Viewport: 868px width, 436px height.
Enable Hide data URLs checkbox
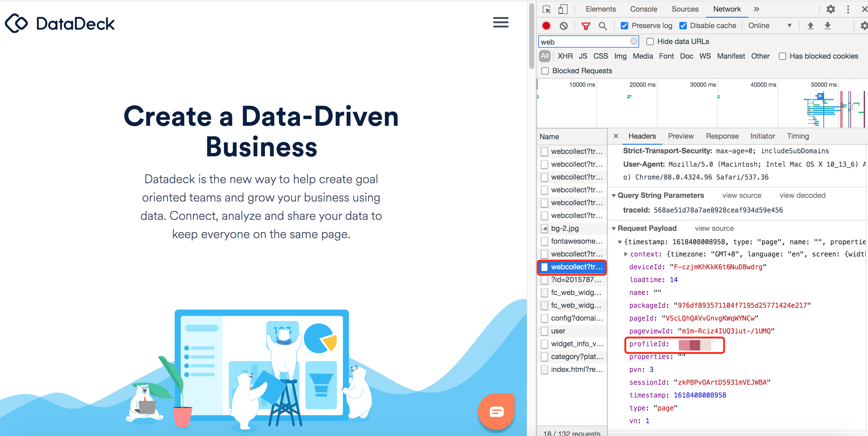[650, 42]
